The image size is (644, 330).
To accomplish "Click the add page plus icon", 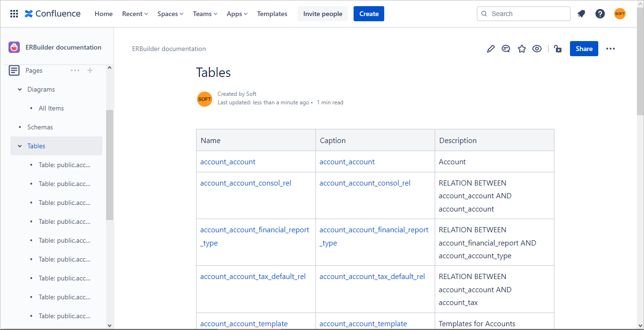I will [90, 70].
